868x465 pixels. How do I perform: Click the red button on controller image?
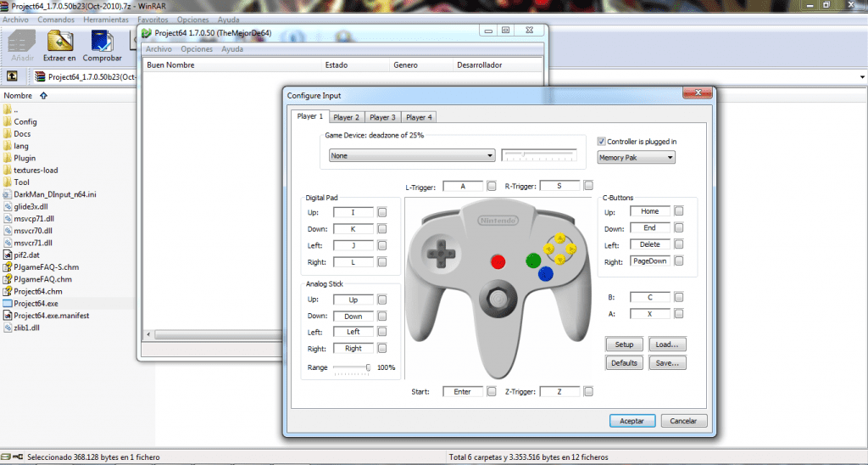pyautogui.click(x=498, y=261)
